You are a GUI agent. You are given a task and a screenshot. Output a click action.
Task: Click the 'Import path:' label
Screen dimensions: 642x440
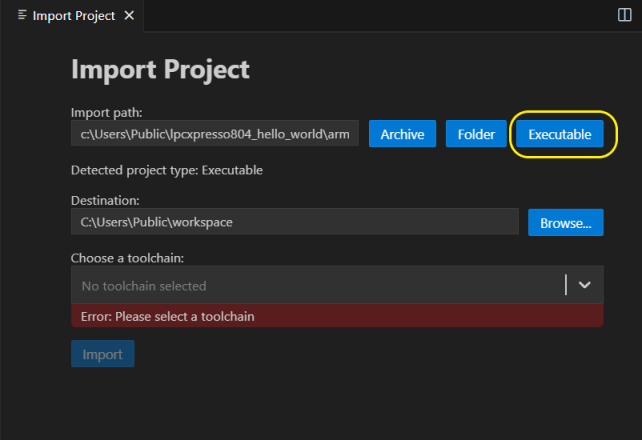(x=106, y=113)
